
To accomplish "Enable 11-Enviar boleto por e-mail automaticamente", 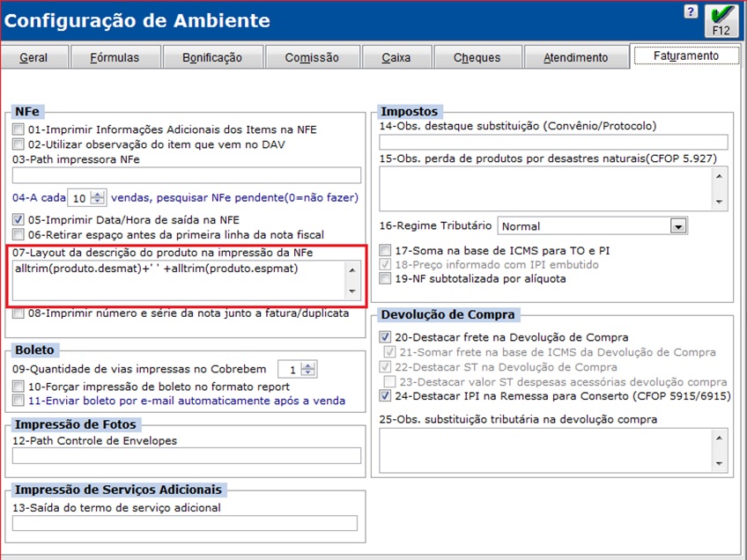I will 18,401.
